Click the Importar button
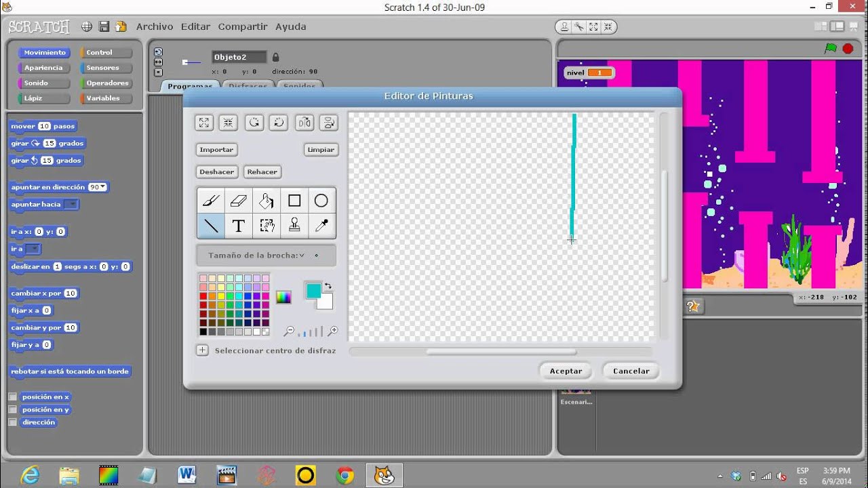868x488 pixels. [x=216, y=150]
